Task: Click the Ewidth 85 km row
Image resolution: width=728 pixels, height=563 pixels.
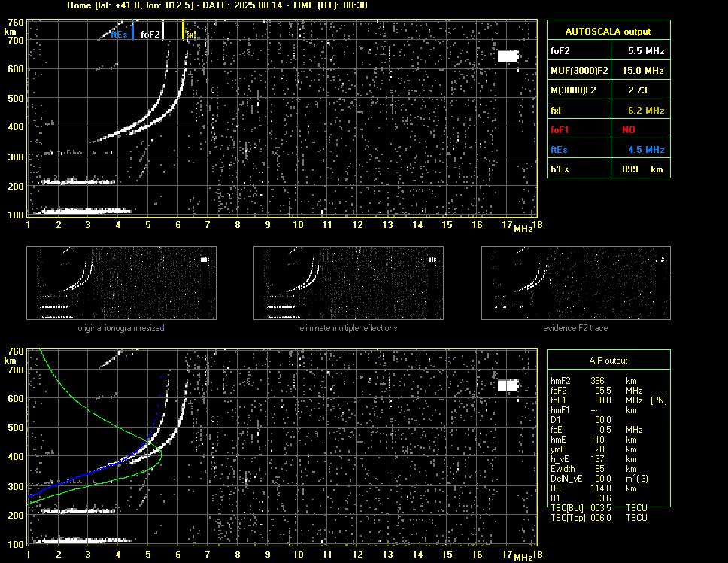Action: 594,469
